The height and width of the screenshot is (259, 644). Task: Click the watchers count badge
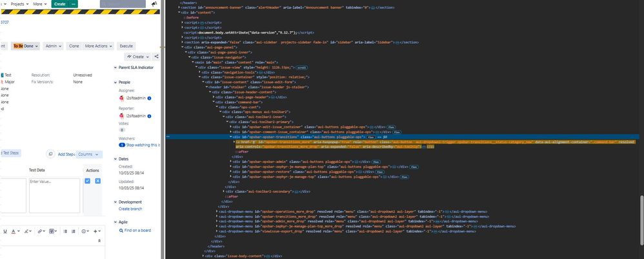coord(121,145)
